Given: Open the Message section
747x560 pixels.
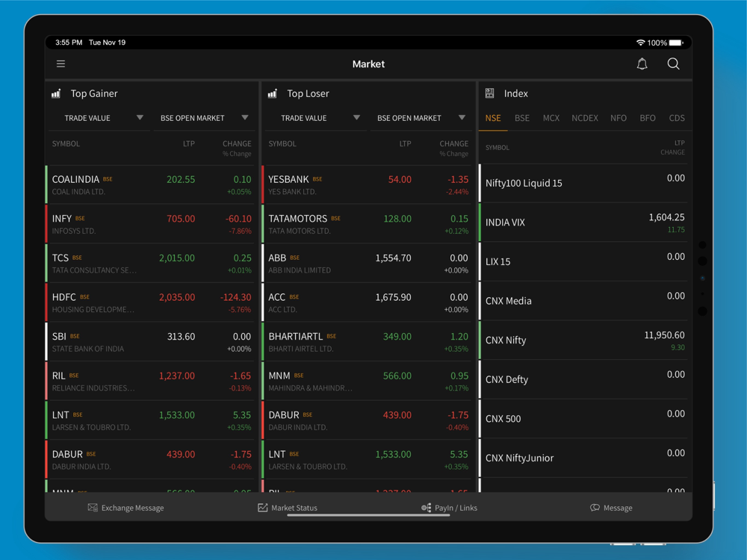Looking at the screenshot, I should [x=611, y=508].
